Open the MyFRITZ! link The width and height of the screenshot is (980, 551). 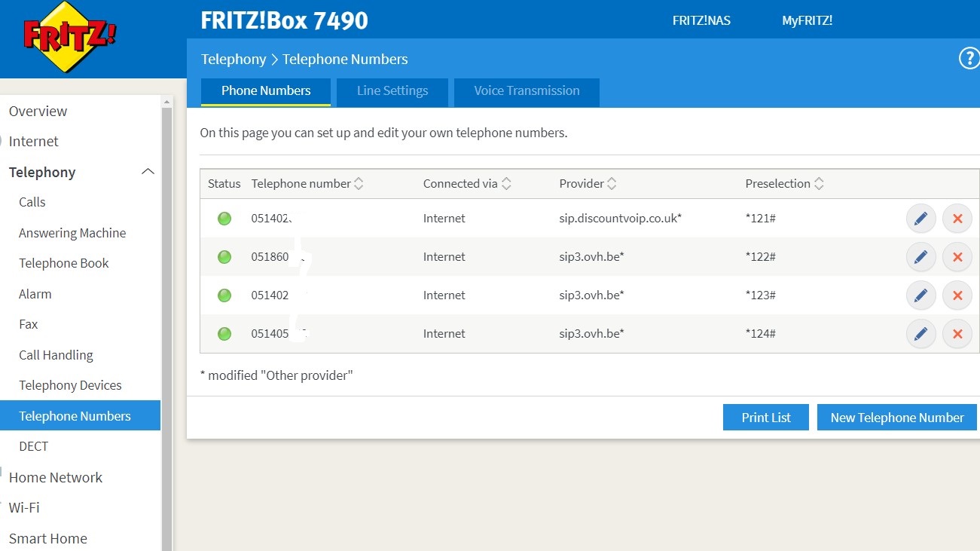pos(807,20)
